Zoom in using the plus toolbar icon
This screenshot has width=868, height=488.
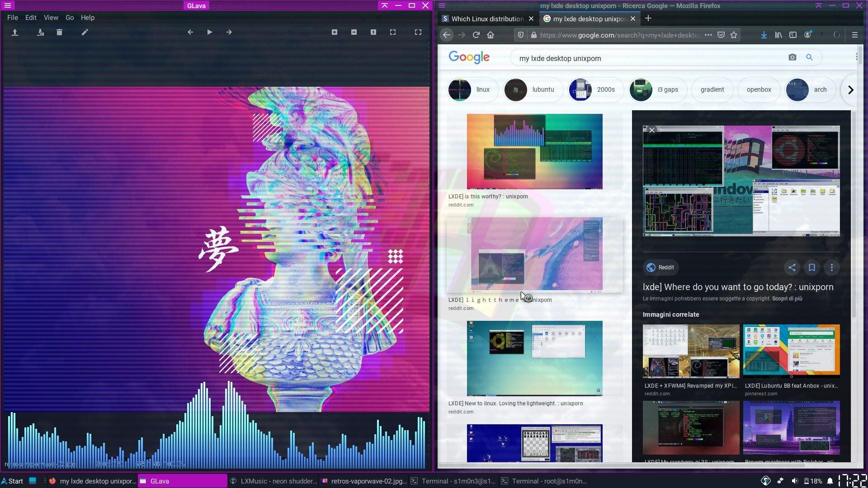click(334, 32)
